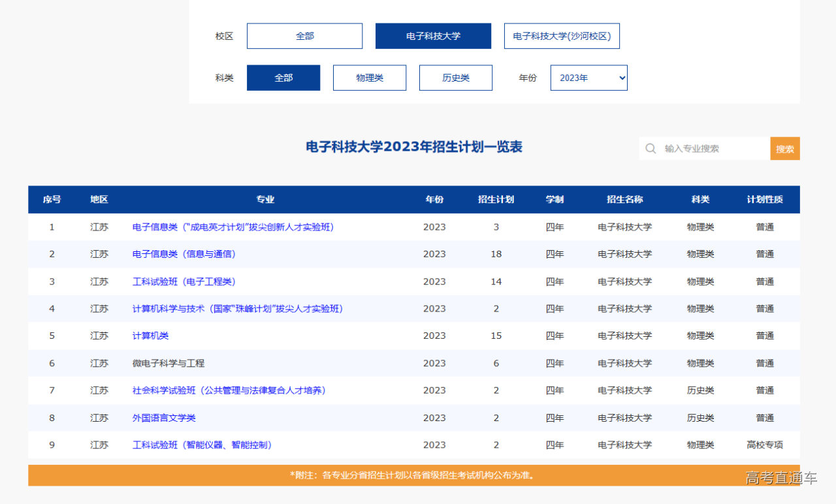Viewport: 836px width, 504px height.
Task: Switch campus filter to 全部
Action: pos(304,36)
